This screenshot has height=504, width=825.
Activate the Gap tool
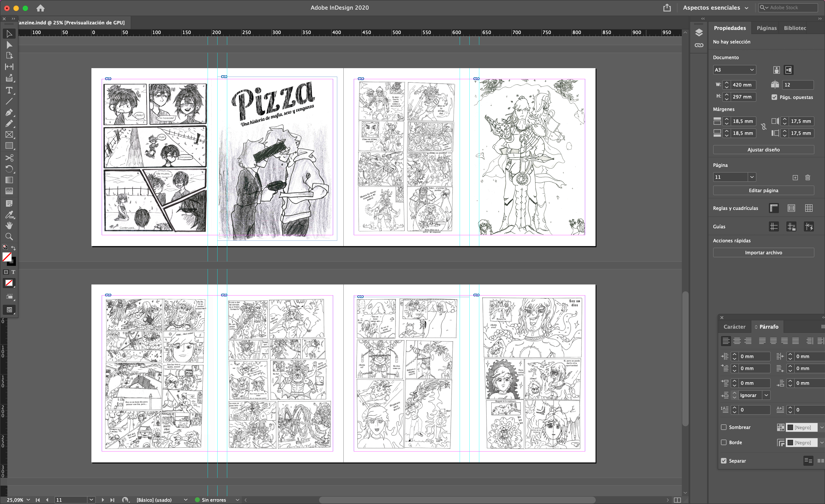(x=9, y=67)
